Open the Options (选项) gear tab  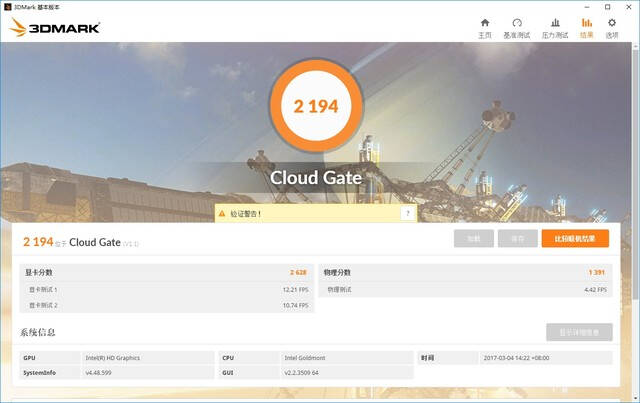pyautogui.click(x=611, y=28)
